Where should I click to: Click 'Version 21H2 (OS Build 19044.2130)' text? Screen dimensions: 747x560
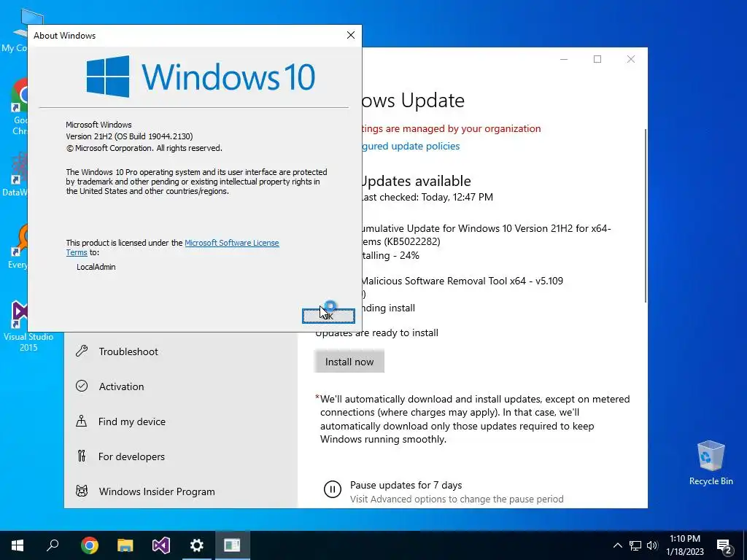pos(129,136)
